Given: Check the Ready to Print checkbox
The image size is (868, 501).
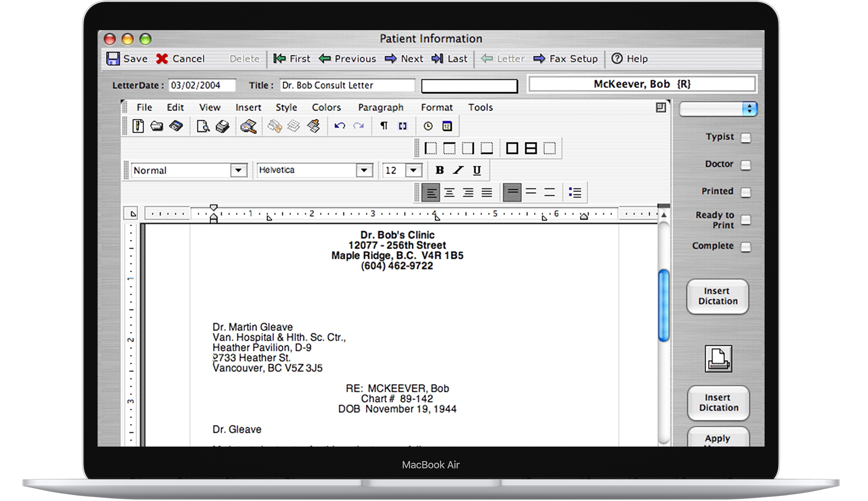Looking at the screenshot, I should click(746, 220).
